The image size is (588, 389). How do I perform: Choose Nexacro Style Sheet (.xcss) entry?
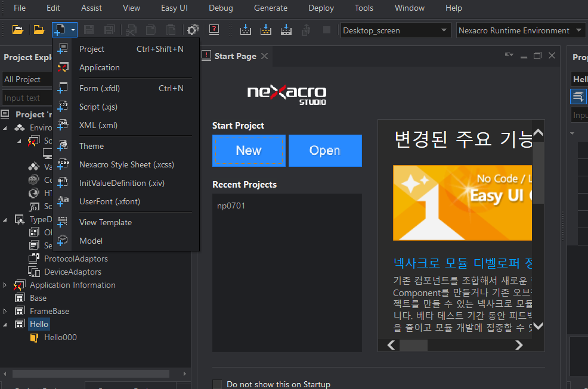pos(126,164)
